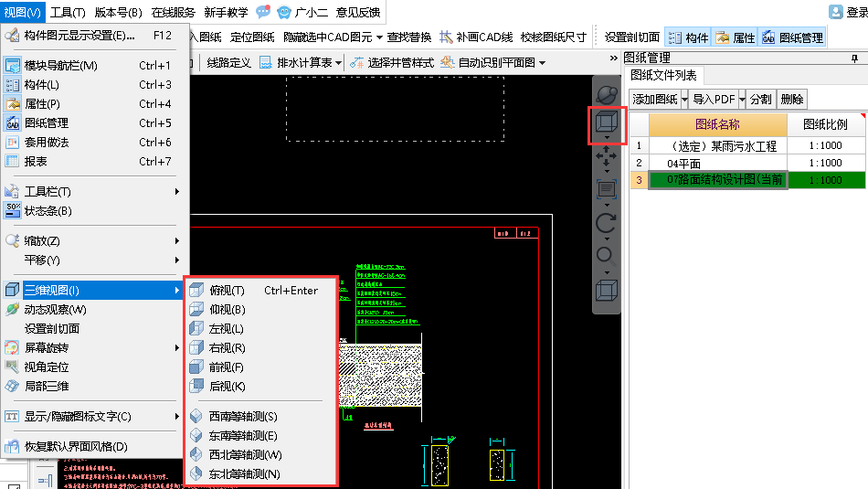This screenshot has width=868, height=489.
Task: Click the magnifier zoom icon in viewport toolbar
Action: tap(605, 255)
